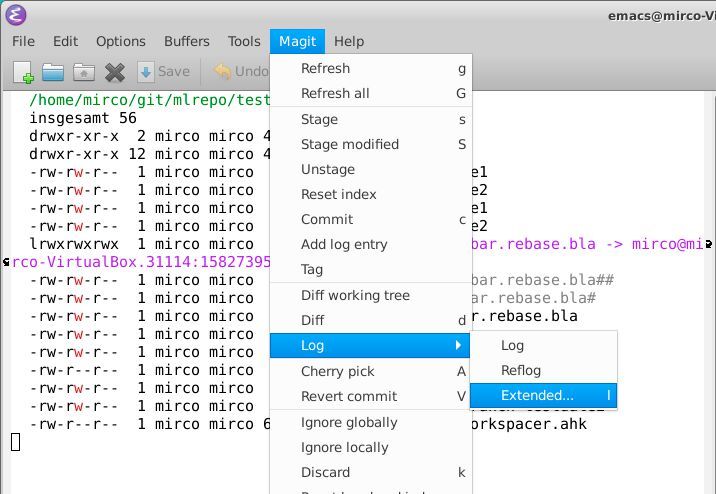Choose Refresh all in Magit menu
716x494 pixels.
[x=371, y=93]
